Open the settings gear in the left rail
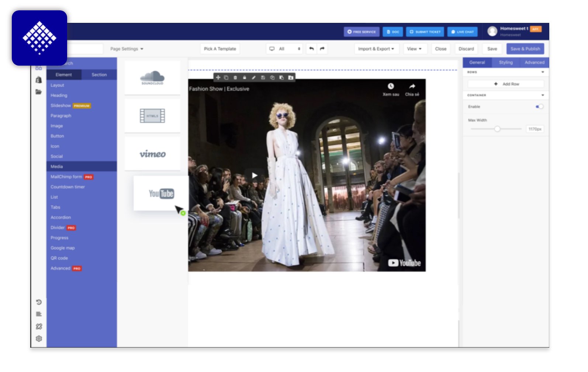588x372 pixels. (39, 338)
